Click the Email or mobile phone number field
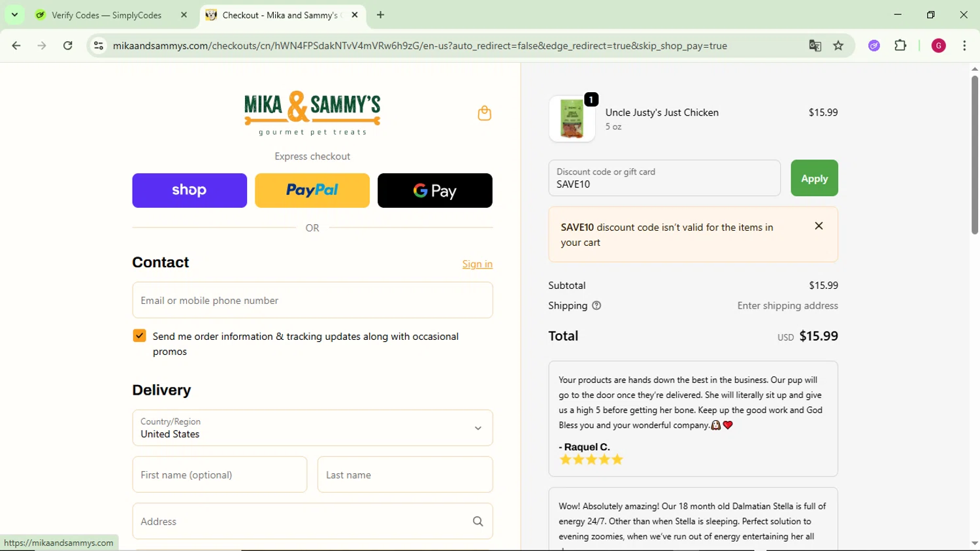Image resolution: width=980 pixels, height=551 pixels. click(x=312, y=301)
